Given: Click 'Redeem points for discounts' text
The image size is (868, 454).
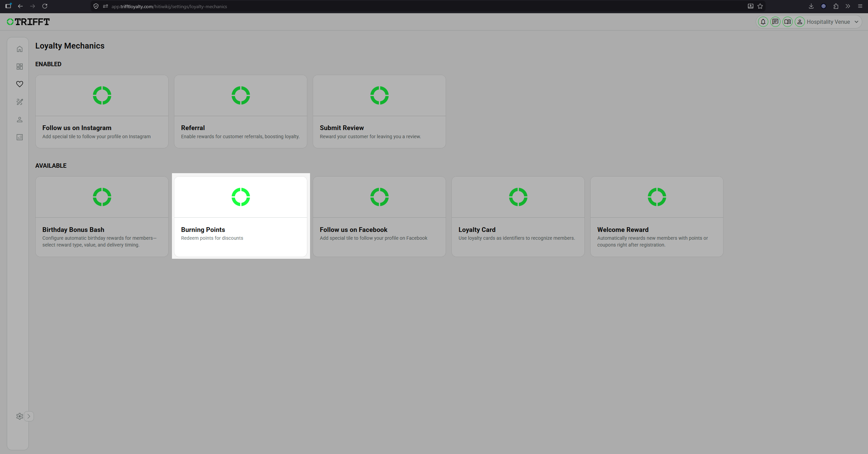Looking at the screenshot, I should (x=212, y=238).
